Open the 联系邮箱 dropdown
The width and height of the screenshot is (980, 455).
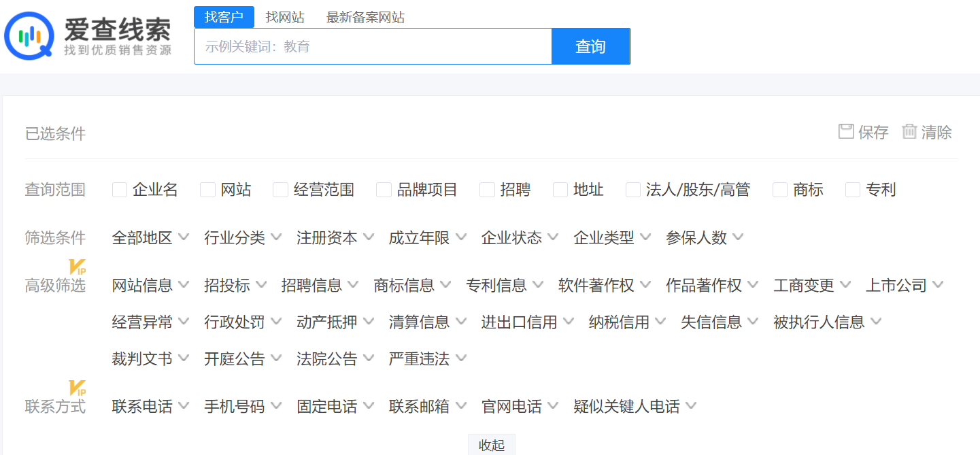428,407
